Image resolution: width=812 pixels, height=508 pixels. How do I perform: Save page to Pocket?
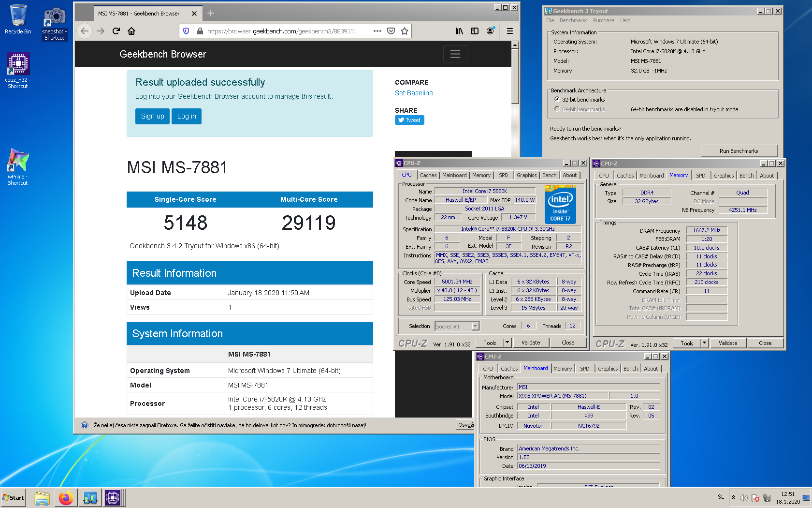[391, 31]
